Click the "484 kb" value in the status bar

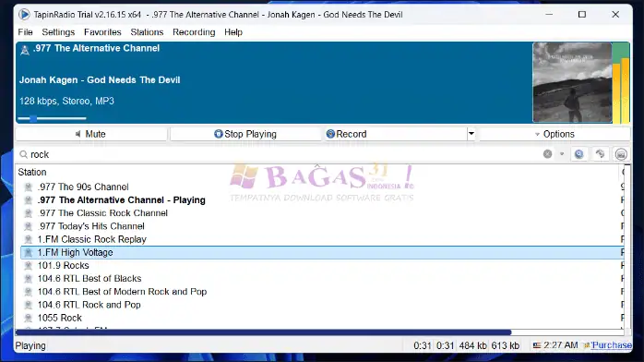(x=473, y=345)
